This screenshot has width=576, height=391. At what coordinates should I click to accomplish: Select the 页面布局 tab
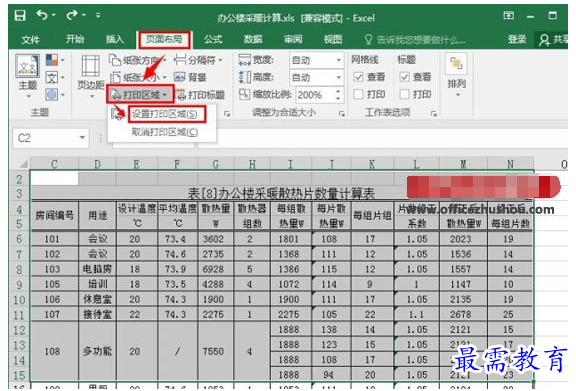click(x=164, y=39)
